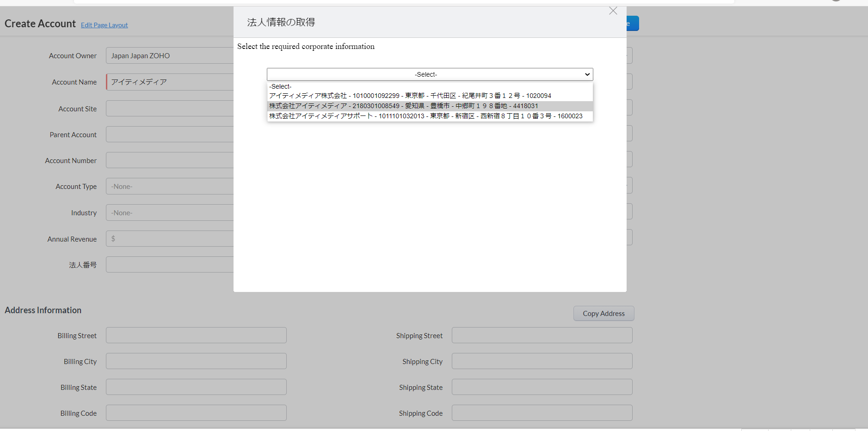Click the Edit Page Layout link
Image resolution: width=868 pixels, height=431 pixels.
click(104, 25)
